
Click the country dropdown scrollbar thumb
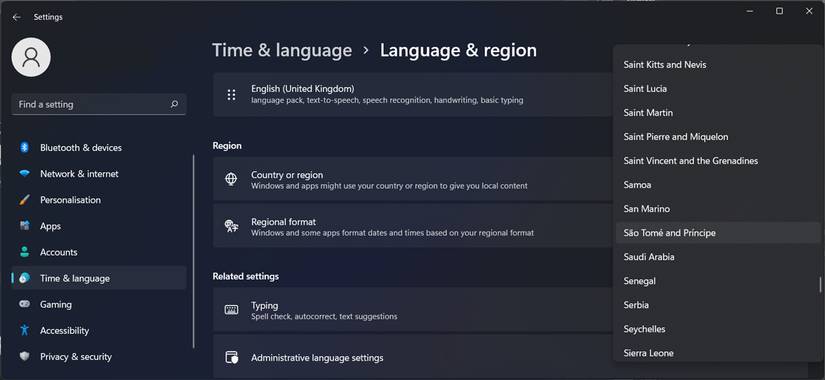click(x=820, y=285)
